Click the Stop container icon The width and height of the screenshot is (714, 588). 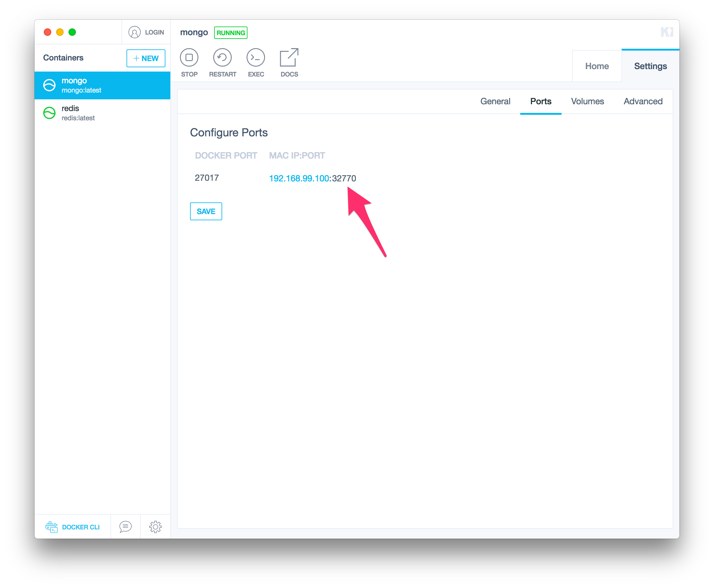(x=189, y=57)
